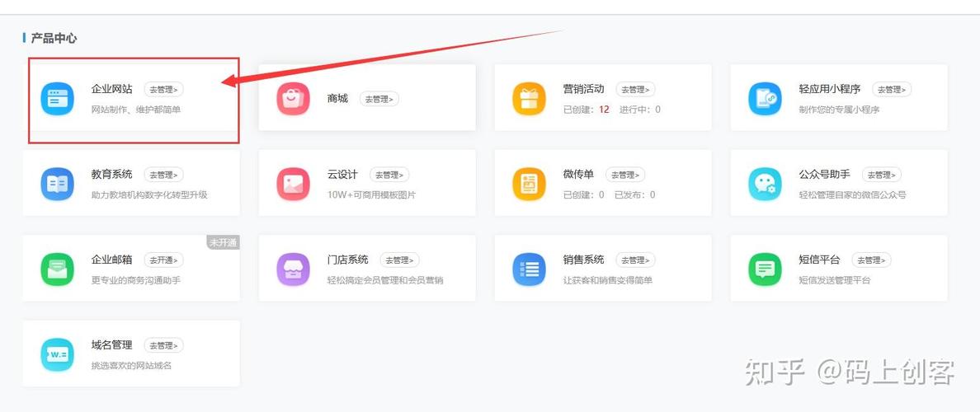Screen dimensions: 980x412
Task: Select the 门店系统 title text
Action: (x=347, y=260)
